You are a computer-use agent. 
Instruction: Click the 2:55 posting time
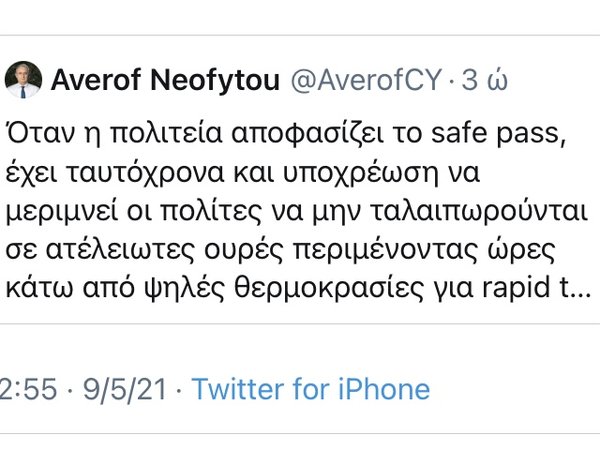point(27,389)
